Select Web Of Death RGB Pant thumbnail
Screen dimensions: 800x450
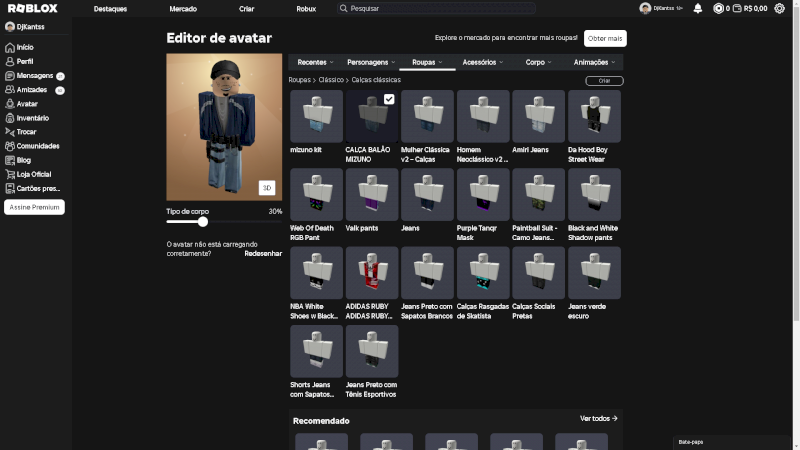point(316,194)
